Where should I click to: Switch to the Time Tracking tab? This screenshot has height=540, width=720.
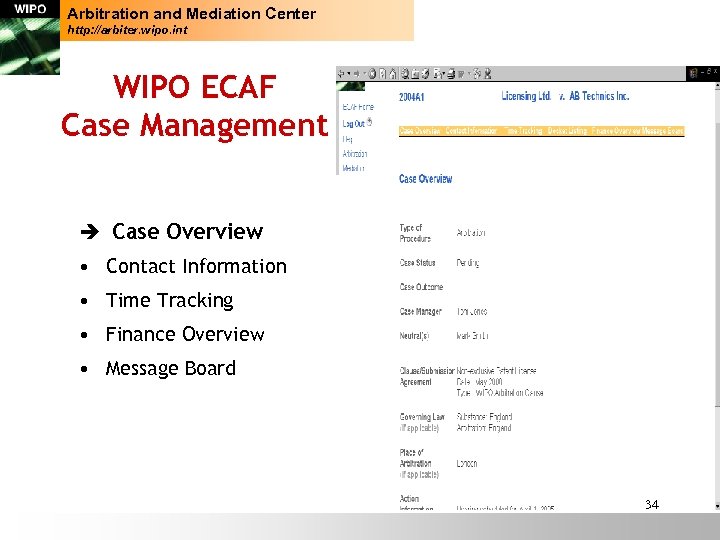click(x=523, y=131)
